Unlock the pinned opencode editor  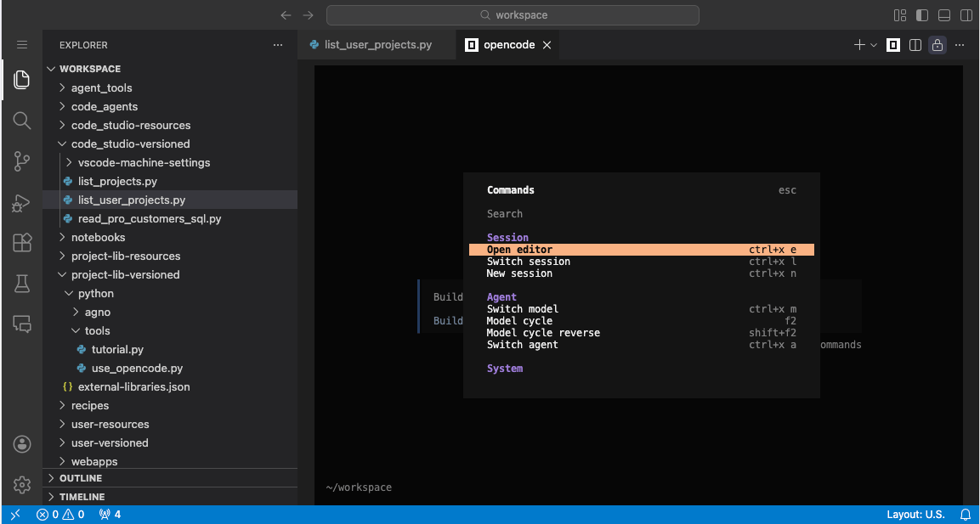pos(937,44)
